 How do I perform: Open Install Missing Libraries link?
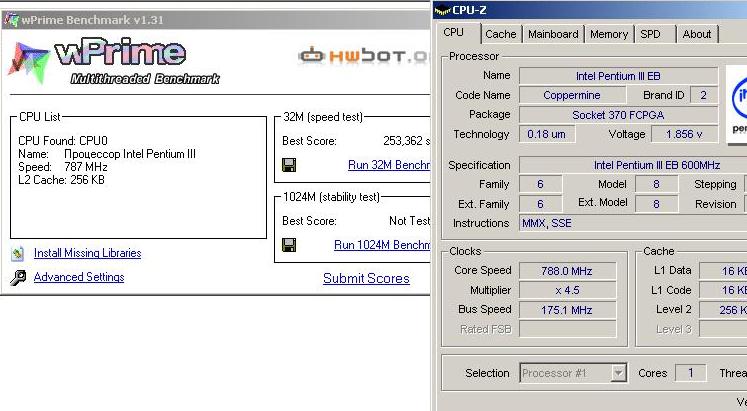coord(87,253)
